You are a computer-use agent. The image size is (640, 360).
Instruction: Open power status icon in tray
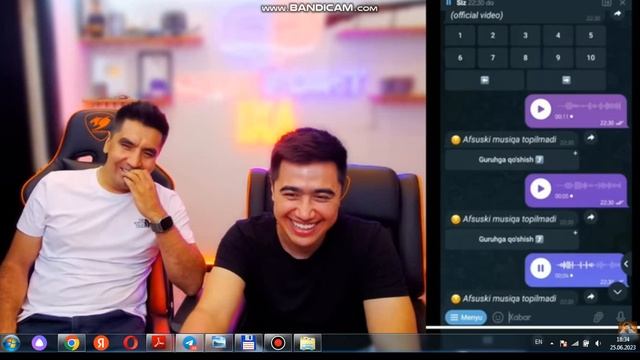[x=586, y=344]
